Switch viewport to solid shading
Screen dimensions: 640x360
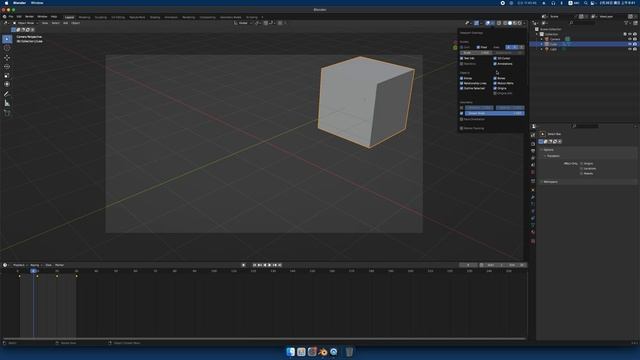[x=510, y=23]
